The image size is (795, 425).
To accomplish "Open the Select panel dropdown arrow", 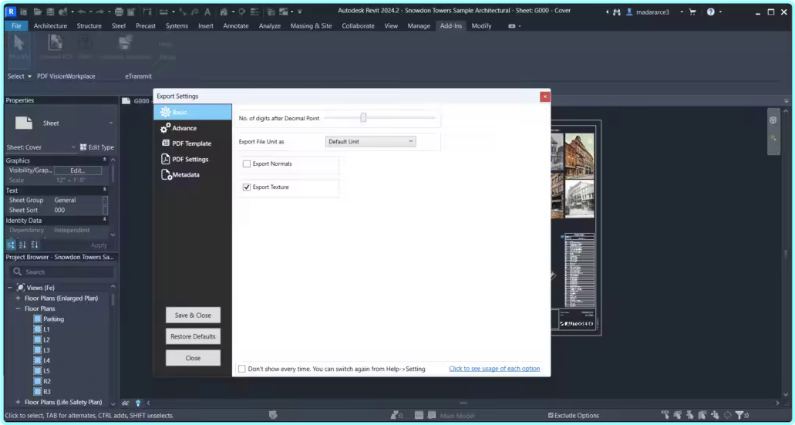I will [x=29, y=77].
